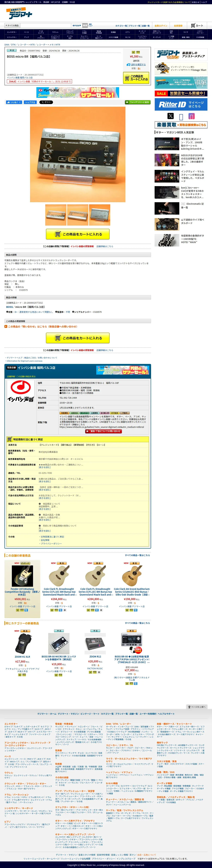Open the マイク navigation category
The image size is (212, 868).
pos(186,32)
